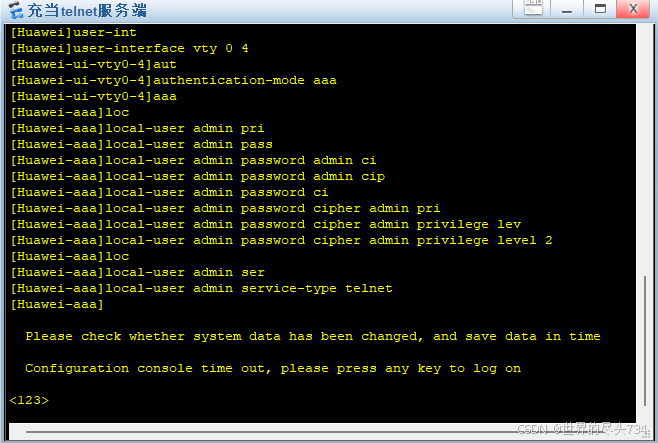Image resolution: width=658 pixels, height=443 pixels.
Task: Click the "local-user admin ser" line
Action: pyautogui.click(x=138, y=272)
